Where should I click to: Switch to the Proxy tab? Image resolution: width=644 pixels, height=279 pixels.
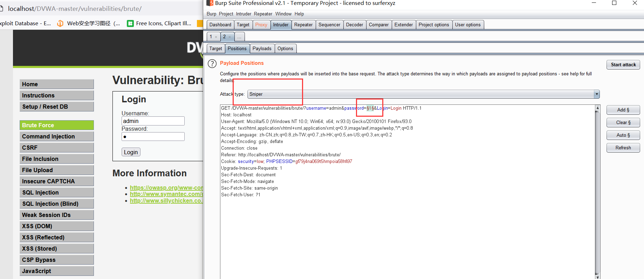[261, 25]
